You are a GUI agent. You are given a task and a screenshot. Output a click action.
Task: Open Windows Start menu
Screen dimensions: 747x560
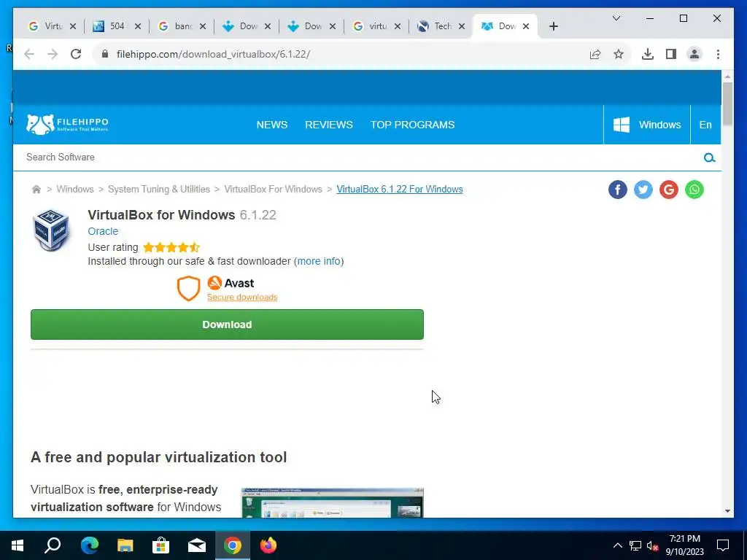(x=18, y=545)
